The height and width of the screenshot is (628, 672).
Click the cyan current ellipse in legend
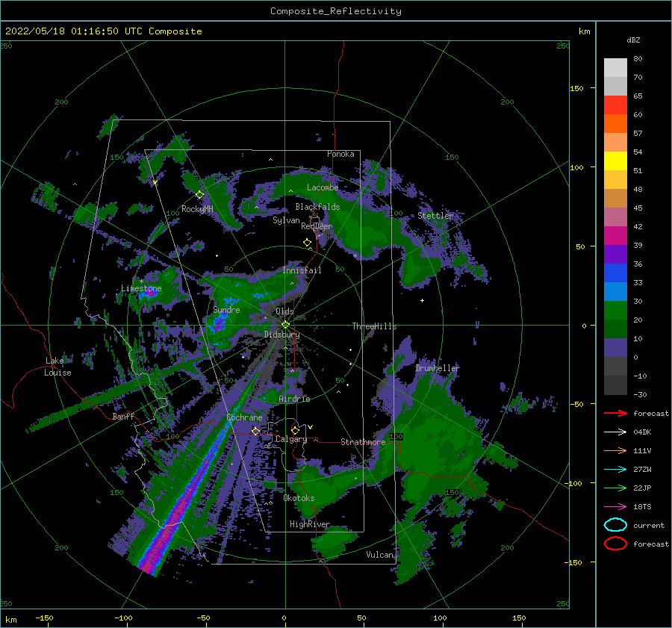(x=615, y=525)
